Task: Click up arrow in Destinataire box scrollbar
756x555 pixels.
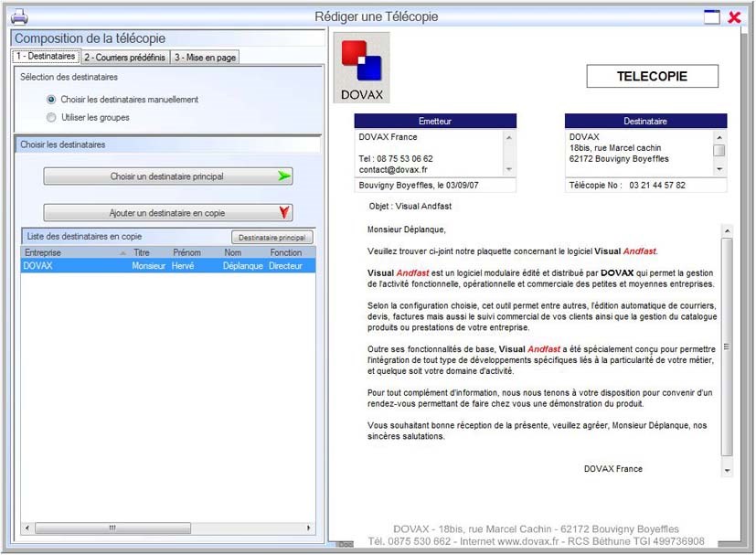Action: [719, 138]
